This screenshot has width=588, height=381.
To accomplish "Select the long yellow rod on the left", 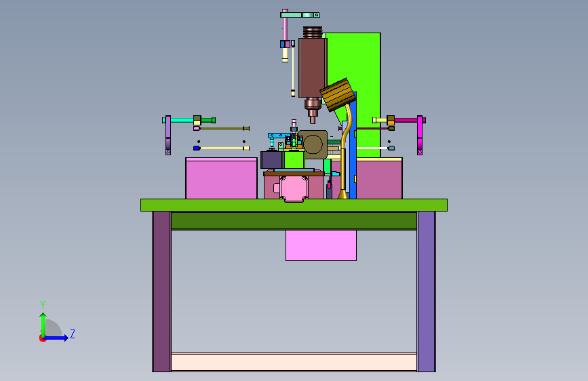I will pos(222,148).
